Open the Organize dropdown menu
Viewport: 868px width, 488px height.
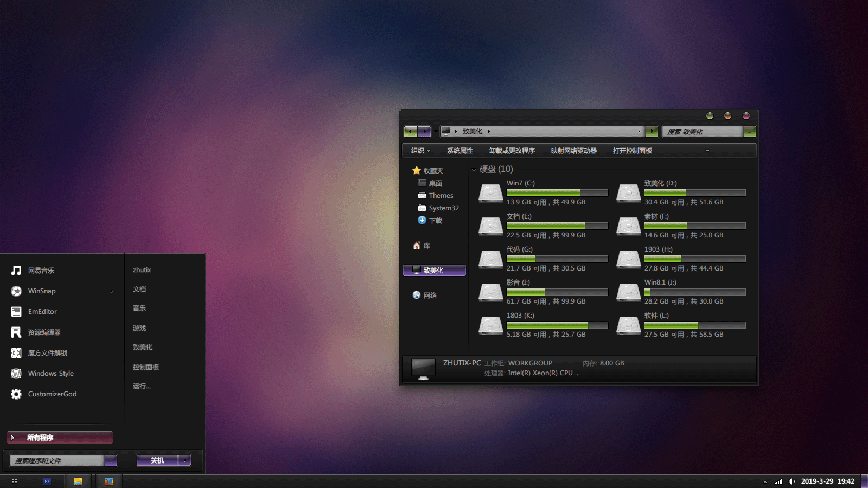coord(420,151)
